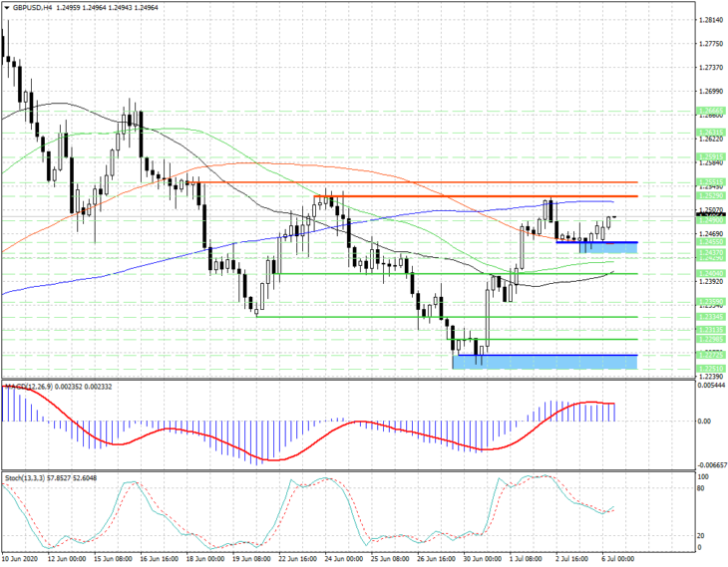Image resolution: width=728 pixels, height=567 pixels.
Task: Click the 1.24040 support price label
Action: pos(711,274)
